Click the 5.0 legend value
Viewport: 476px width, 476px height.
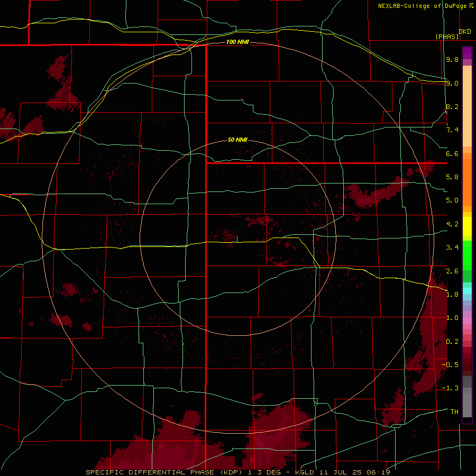(x=452, y=200)
